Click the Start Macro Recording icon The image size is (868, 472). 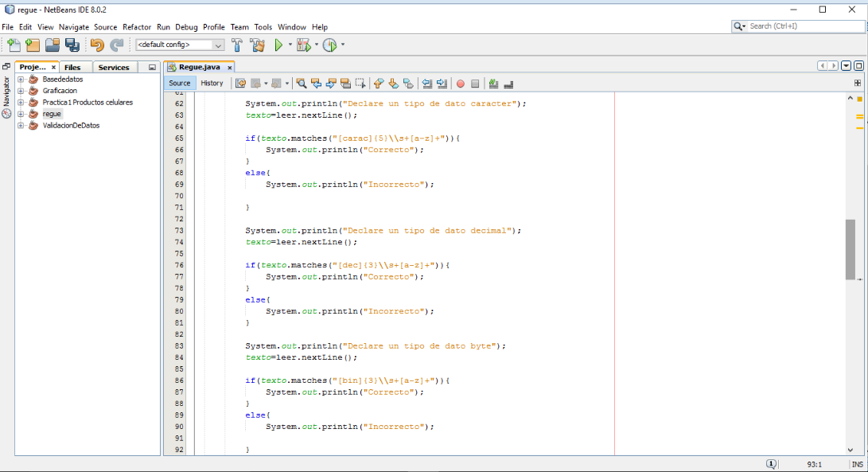(461, 84)
